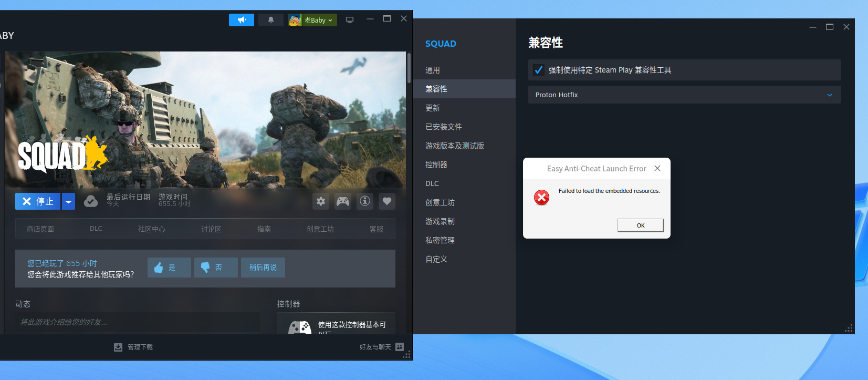Click the 控制器 section controller icon

pos(300,328)
